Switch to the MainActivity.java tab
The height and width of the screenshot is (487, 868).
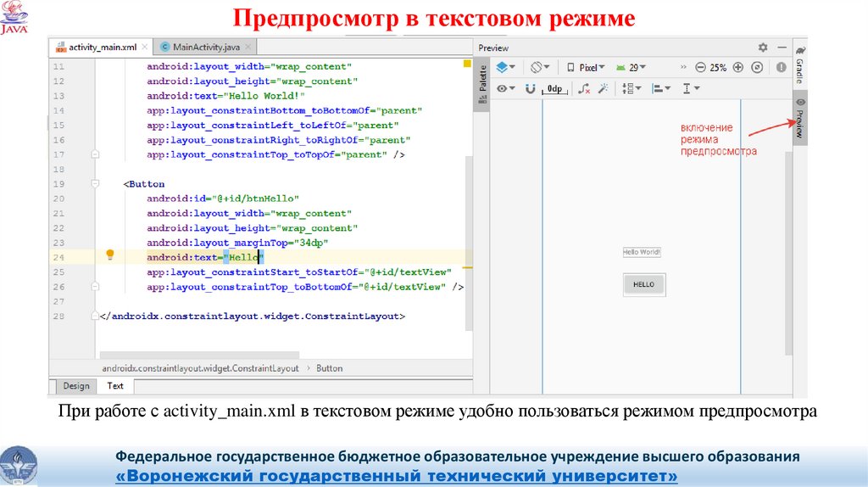[199, 47]
